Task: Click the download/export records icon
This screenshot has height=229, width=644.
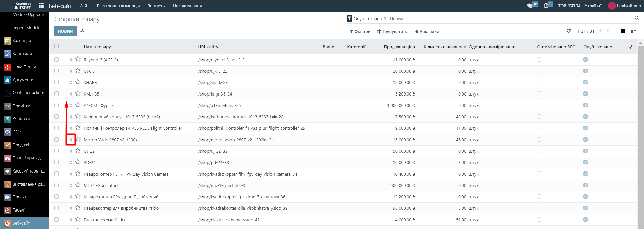Action: coord(82,31)
